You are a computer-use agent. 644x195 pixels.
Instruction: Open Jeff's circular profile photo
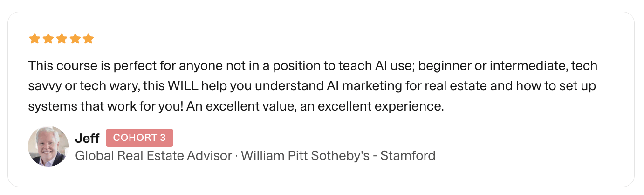pyautogui.click(x=48, y=146)
